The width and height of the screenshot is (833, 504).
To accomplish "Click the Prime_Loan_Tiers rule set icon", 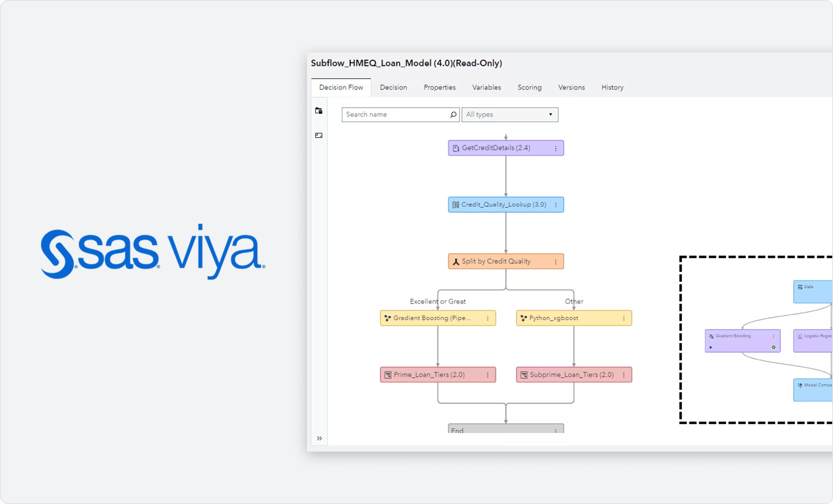I will (388, 375).
